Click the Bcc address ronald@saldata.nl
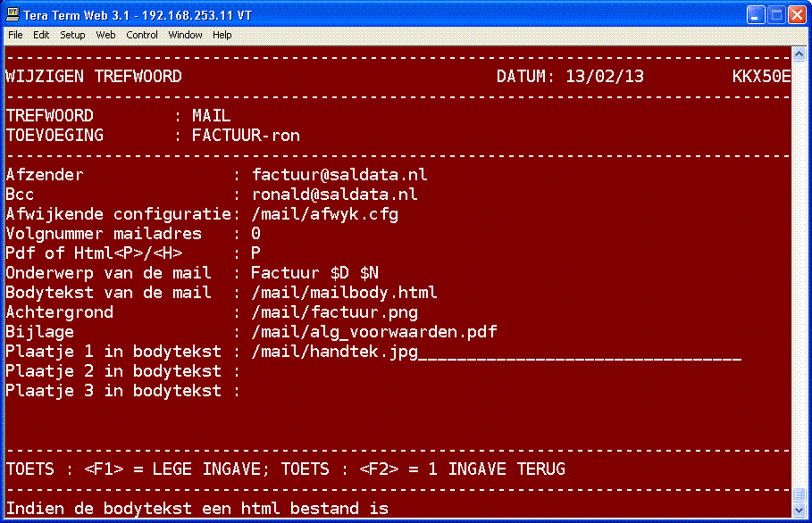 coord(334,195)
